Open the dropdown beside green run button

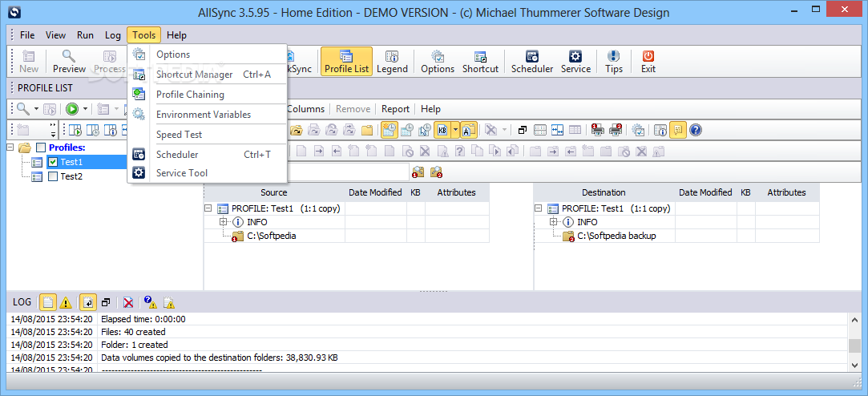click(85, 109)
